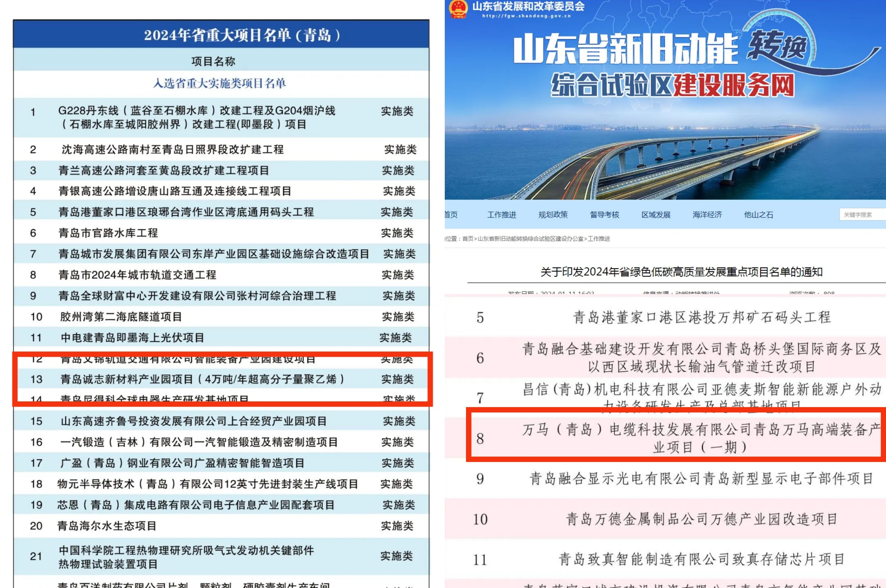886x588 pixels.
Task: Open the 他山之石 navigation item
Action: click(759, 215)
